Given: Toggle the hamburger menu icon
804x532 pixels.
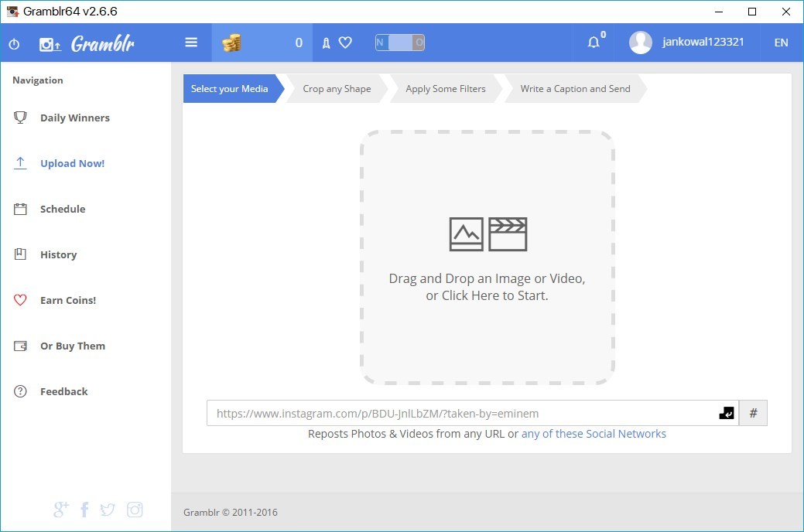Looking at the screenshot, I should tap(191, 43).
